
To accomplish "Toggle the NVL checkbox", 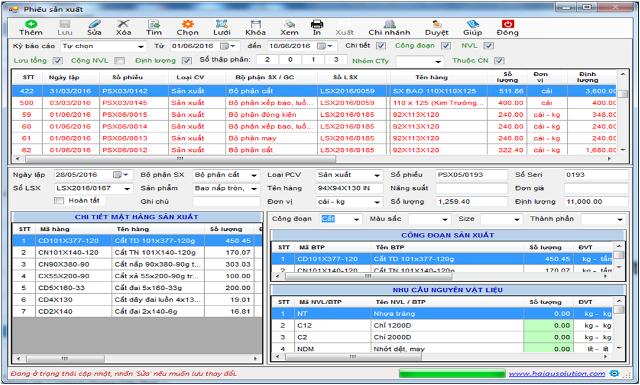I will pos(489,46).
